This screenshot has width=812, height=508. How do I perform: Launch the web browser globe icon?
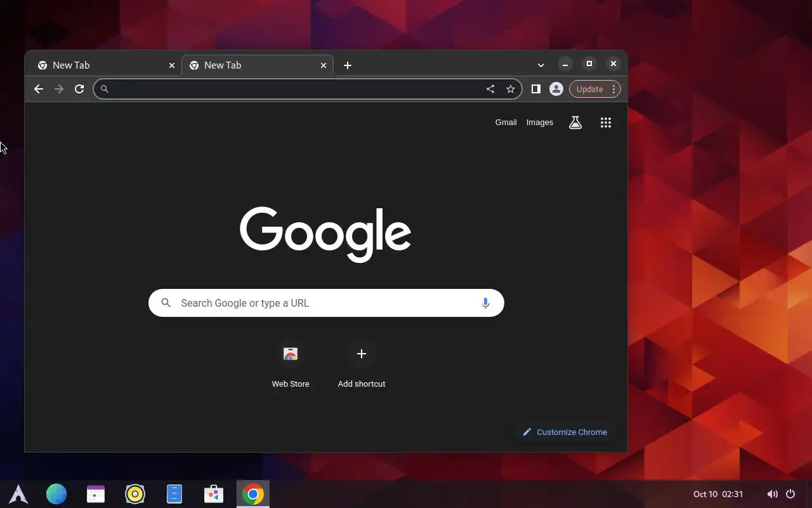click(56, 494)
